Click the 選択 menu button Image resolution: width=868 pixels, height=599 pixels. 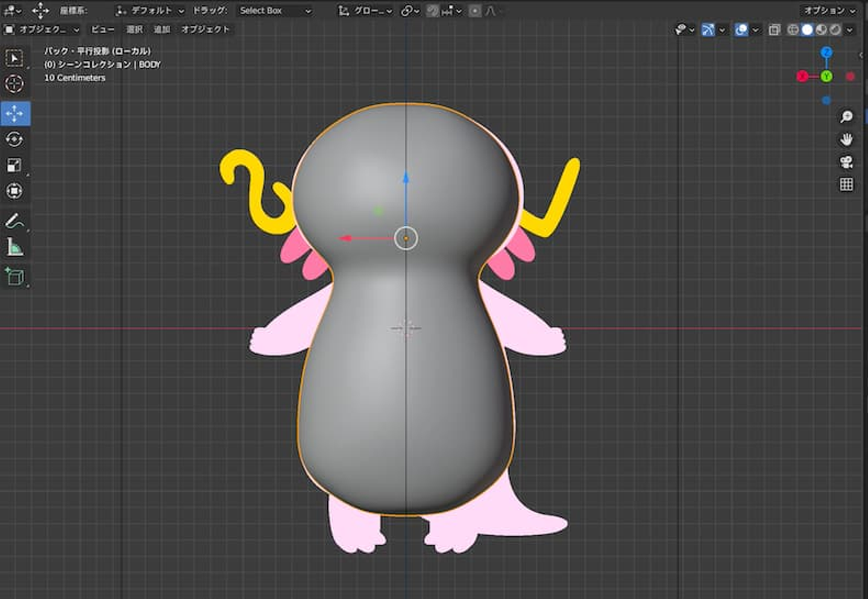point(134,30)
